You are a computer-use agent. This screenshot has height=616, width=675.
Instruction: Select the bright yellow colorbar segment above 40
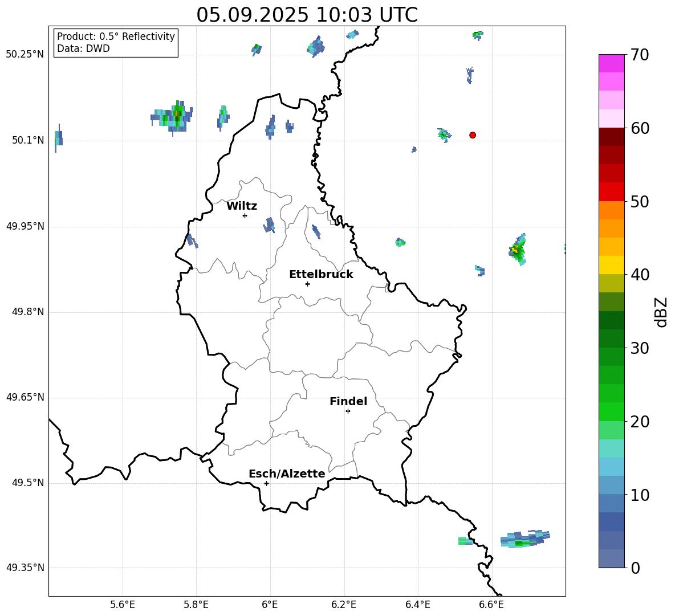tap(612, 265)
